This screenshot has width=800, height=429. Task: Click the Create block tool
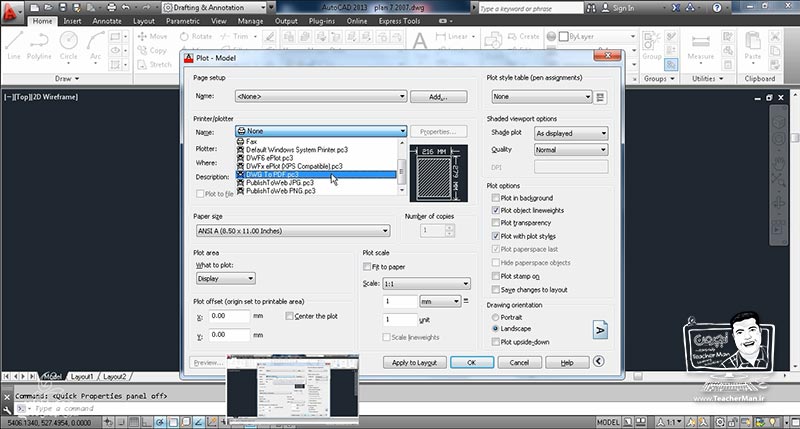coord(524,36)
